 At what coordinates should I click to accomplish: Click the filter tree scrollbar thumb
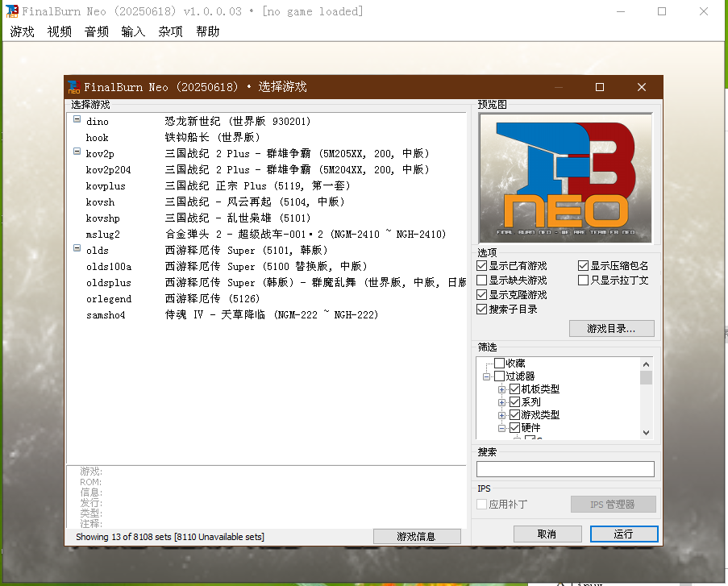point(646,377)
